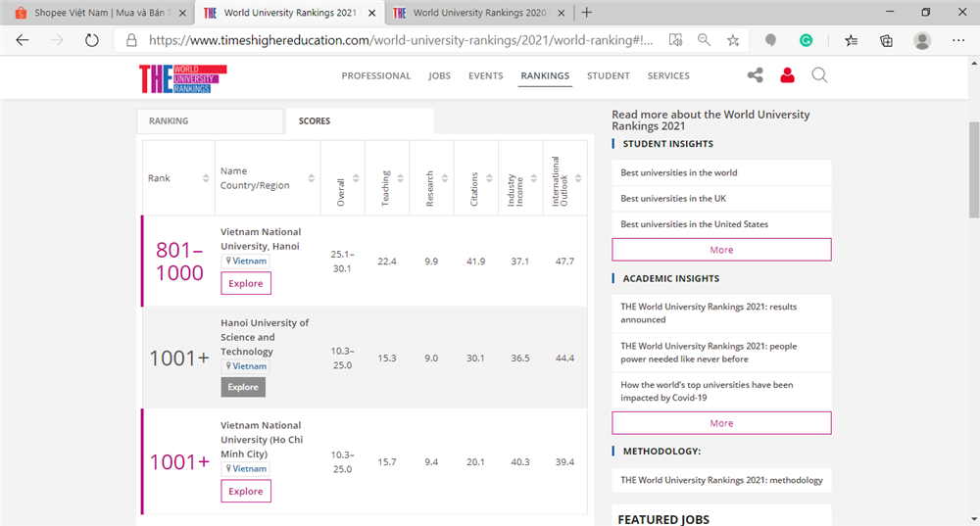Open the Favorites list icon
Screen dimensions: 980x526
[x=852, y=40]
